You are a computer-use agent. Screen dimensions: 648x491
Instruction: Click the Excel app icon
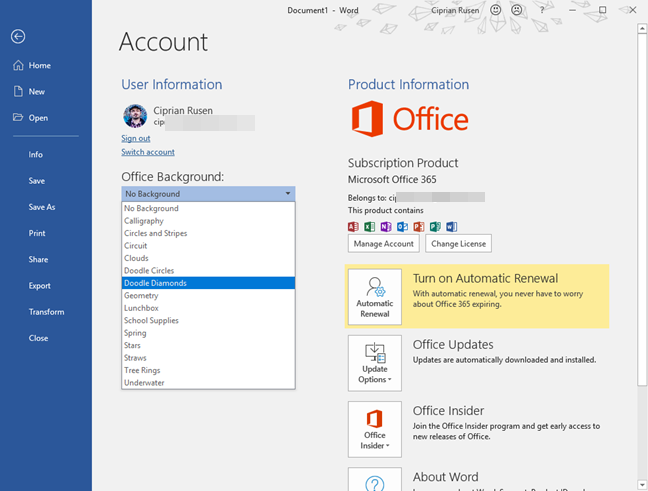tap(369, 226)
